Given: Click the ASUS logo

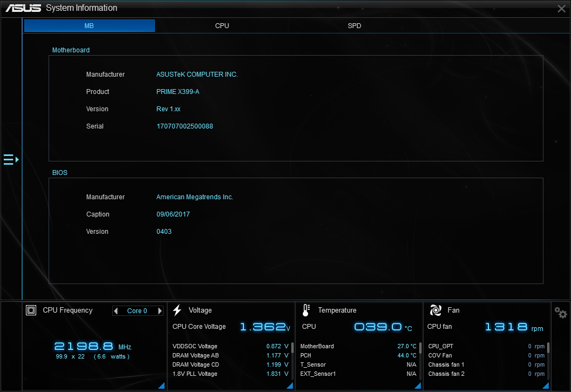Looking at the screenshot, I should coord(23,8).
